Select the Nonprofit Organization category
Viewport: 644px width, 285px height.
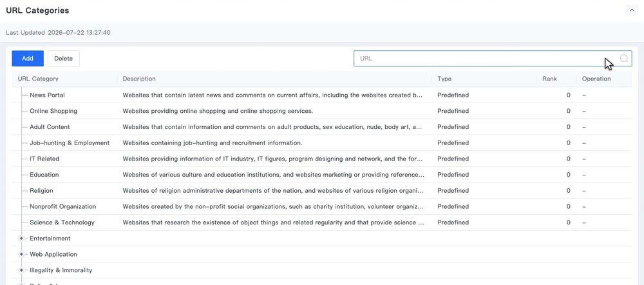(63, 207)
